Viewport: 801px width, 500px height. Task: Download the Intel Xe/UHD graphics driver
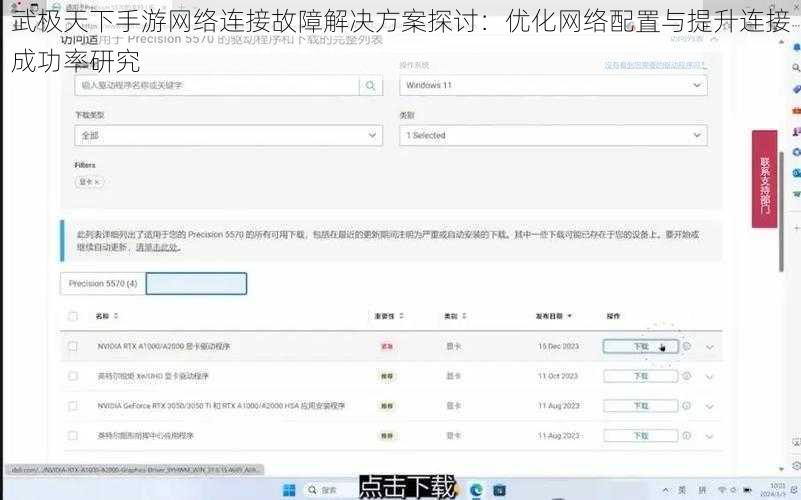[x=641, y=376]
